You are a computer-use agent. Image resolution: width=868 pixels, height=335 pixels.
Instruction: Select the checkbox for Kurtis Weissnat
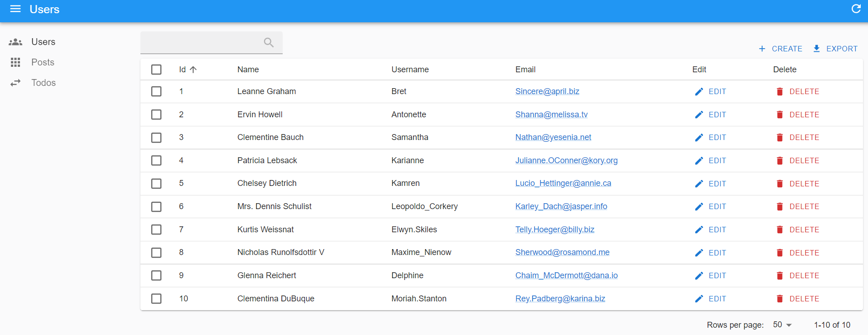click(156, 230)
